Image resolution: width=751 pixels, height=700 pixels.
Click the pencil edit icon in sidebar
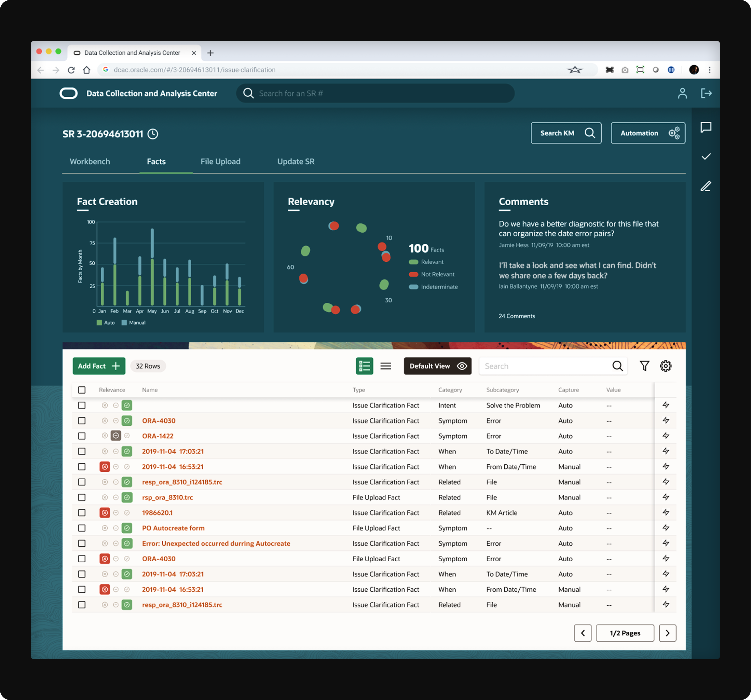coord(705,186)
